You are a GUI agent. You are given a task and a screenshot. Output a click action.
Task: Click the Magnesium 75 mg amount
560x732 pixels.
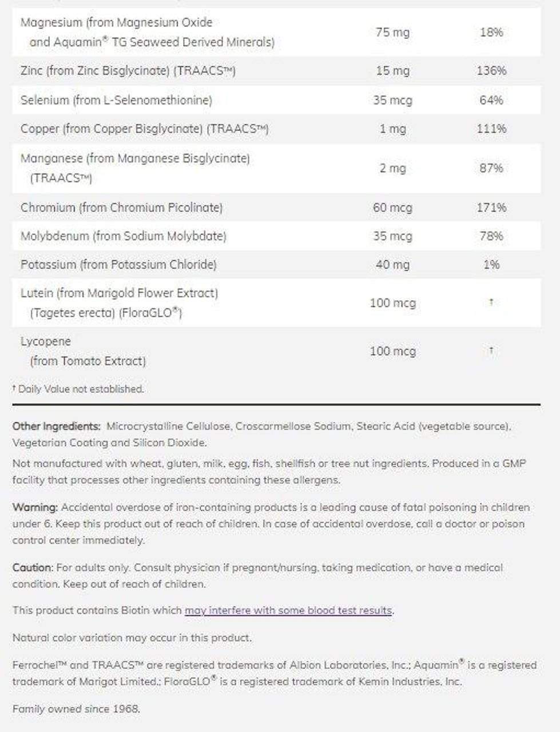pos(392,32)
